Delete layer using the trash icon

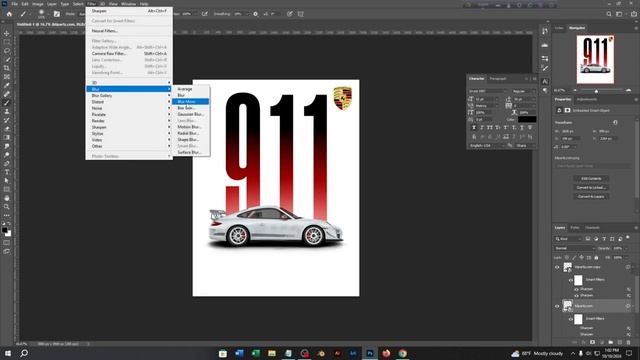(629, 342)
